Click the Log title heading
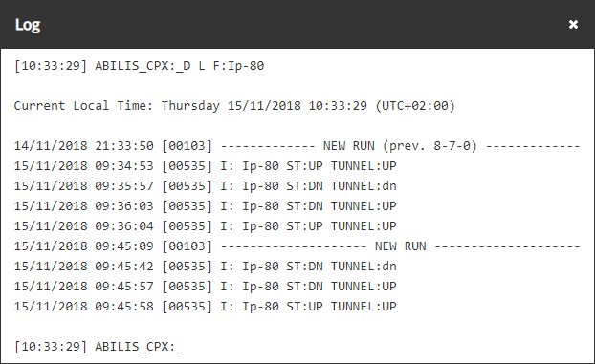The height and width of the screenshot is (364, 595). 28,25
